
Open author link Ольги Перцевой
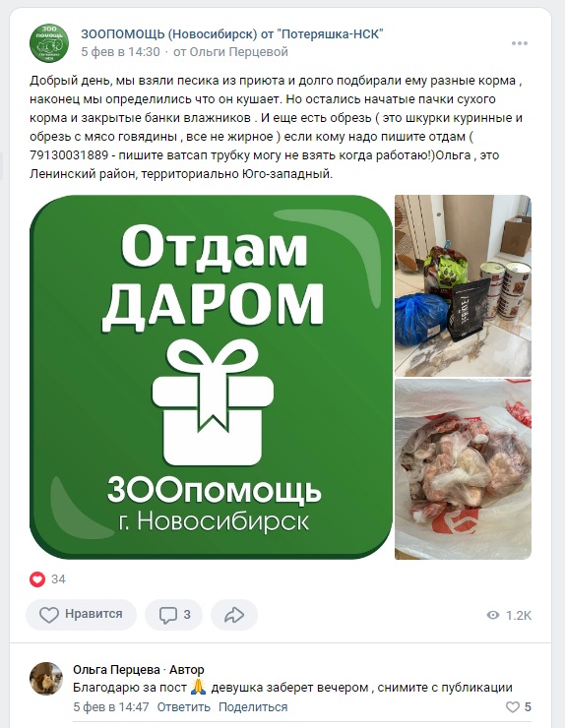pyautogui.click(x=239, y=51)
